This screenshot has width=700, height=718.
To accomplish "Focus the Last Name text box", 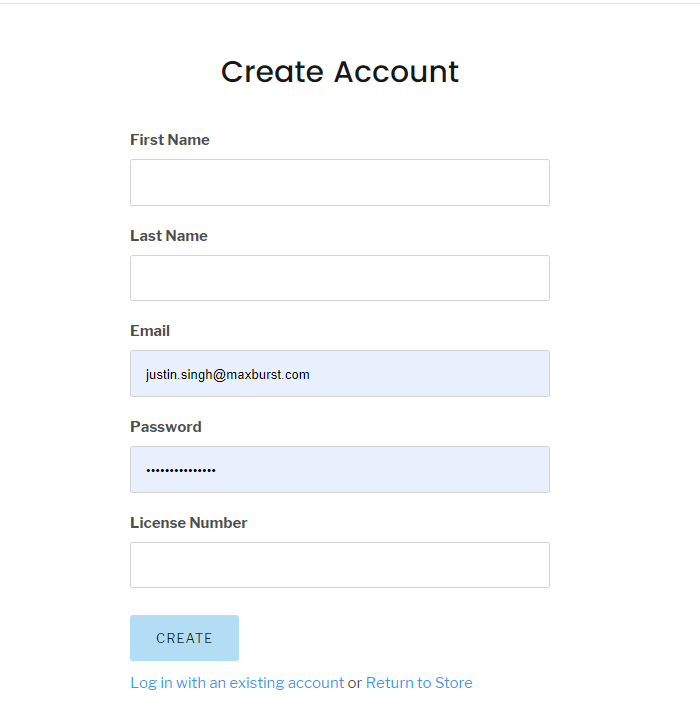I will (x=340, y=278).
